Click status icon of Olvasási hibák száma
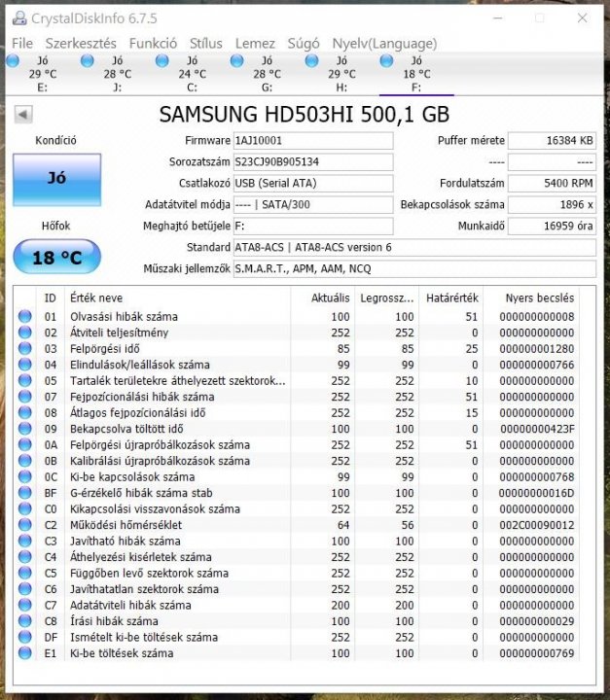 (x=25, y=317)
